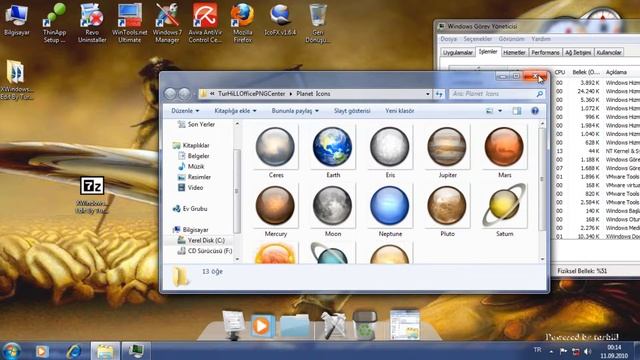Switch to Kullanıcılar tab in Task Manager

tap(609, 53)
